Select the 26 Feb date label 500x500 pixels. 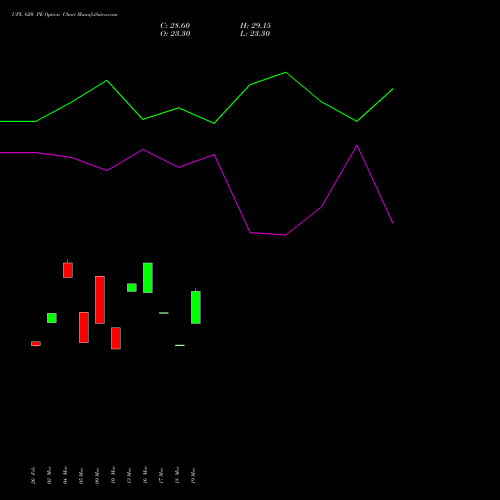point(33,475)
